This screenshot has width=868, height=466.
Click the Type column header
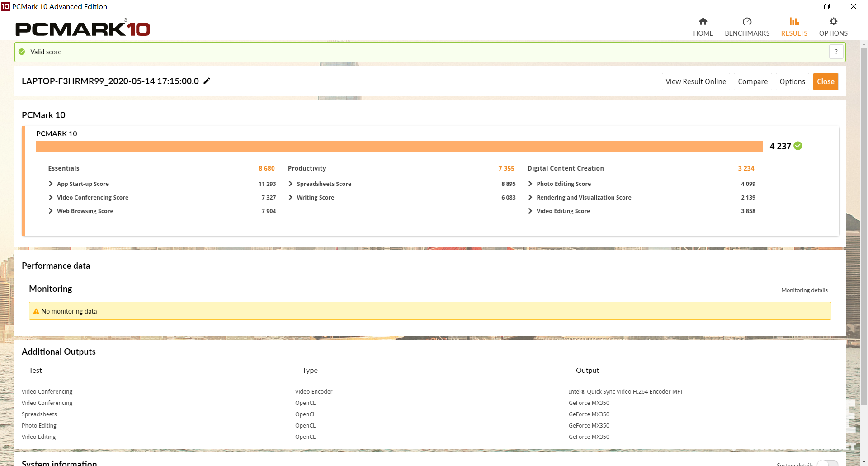pos(310,371)
